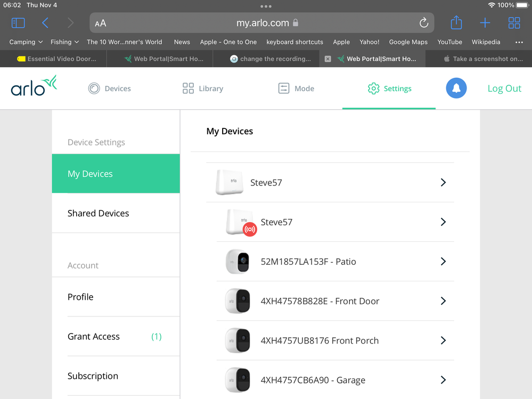This screenshot has width=532, height=399.
Task: Tap the battery status indicator
Action: click(522, 5)
